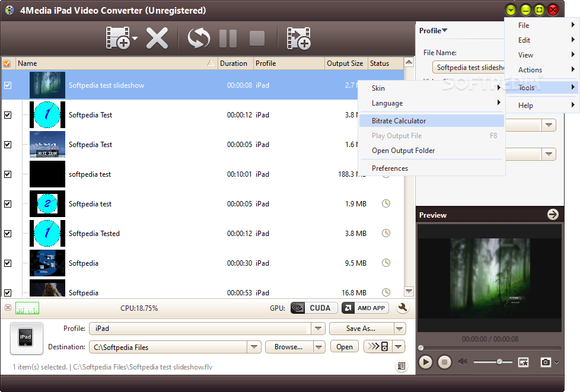The image size is (580, 392).
Task: Click the preview clip settings icon
Action: (524, 362)
